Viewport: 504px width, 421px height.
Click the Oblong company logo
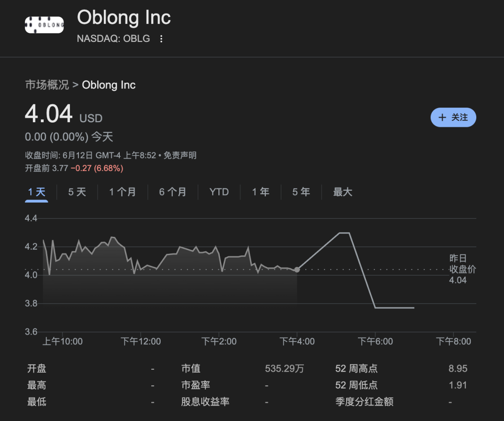point(44,24)
